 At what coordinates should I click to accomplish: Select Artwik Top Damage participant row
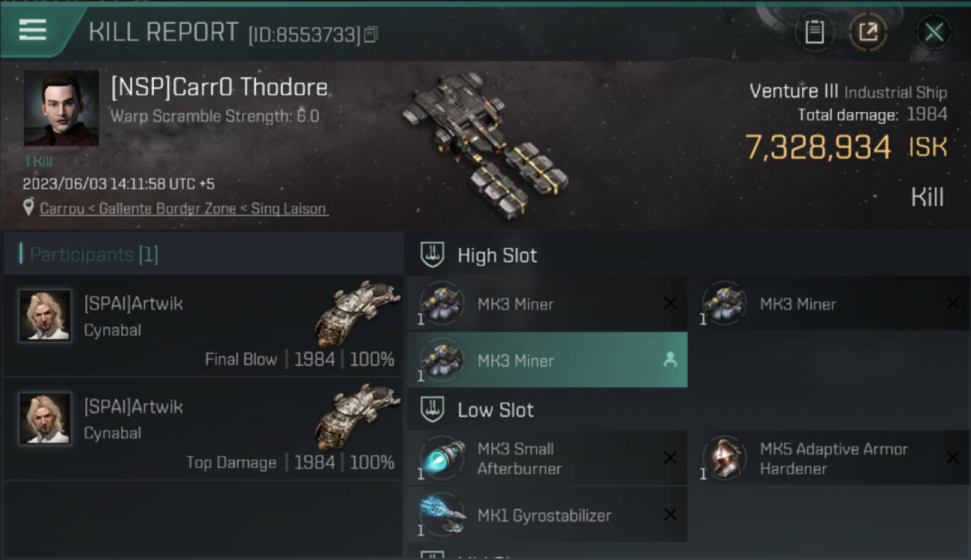pyautogui.click(x=203, y=429)
